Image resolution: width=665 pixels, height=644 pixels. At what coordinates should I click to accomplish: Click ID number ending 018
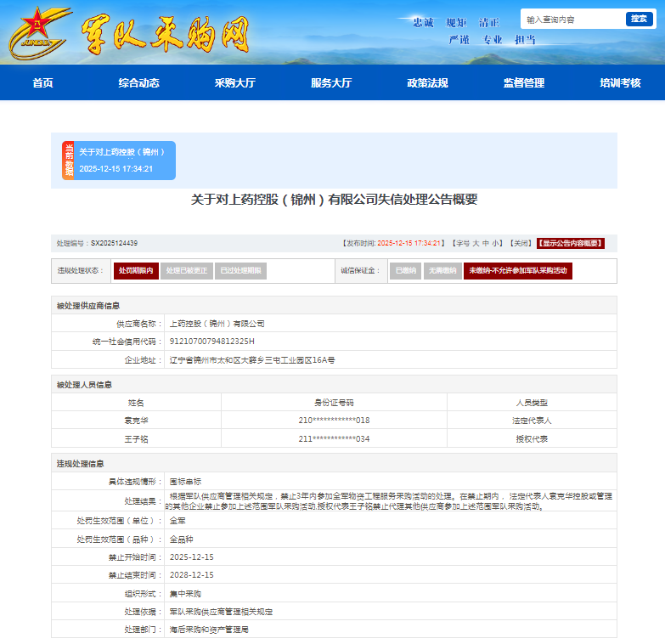(x=334, y=421)
